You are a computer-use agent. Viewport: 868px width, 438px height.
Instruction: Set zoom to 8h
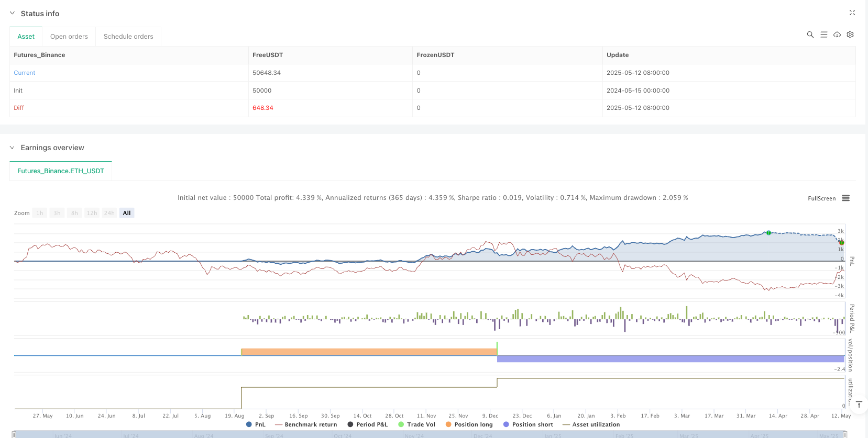pos(74,213)
